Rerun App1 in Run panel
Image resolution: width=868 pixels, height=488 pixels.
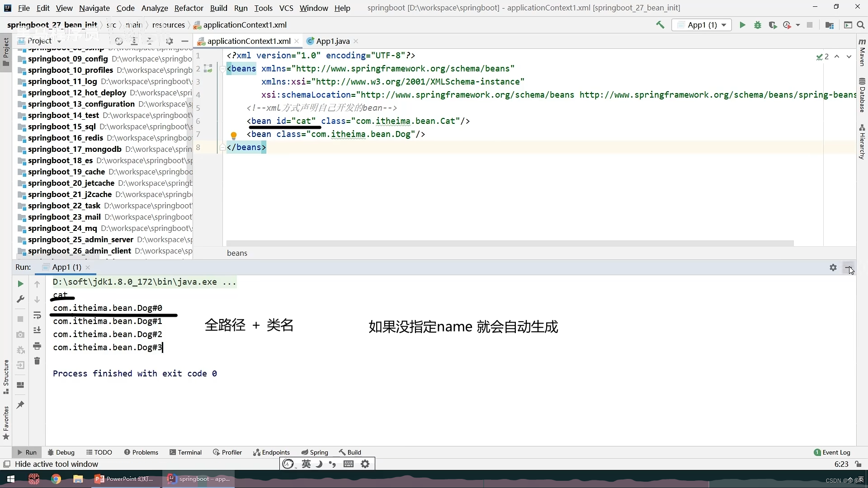(x=20, y=284)
